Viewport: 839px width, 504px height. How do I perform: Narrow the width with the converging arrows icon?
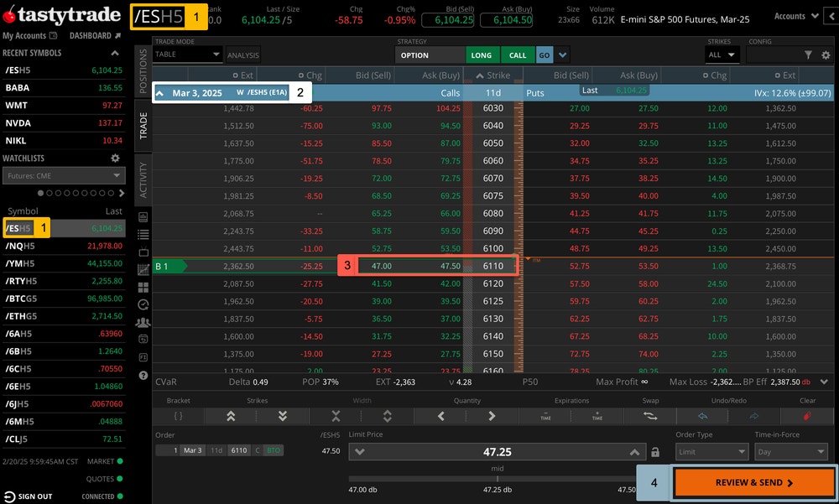[336, 416]
